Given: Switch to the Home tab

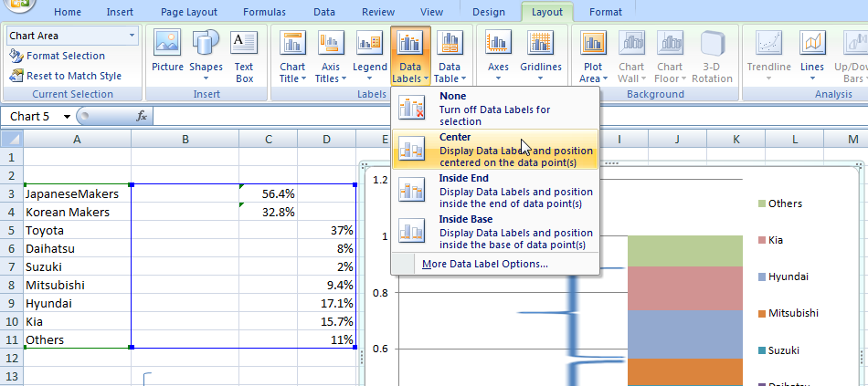Looking at the screenshot, I should [x=68, y=12].
